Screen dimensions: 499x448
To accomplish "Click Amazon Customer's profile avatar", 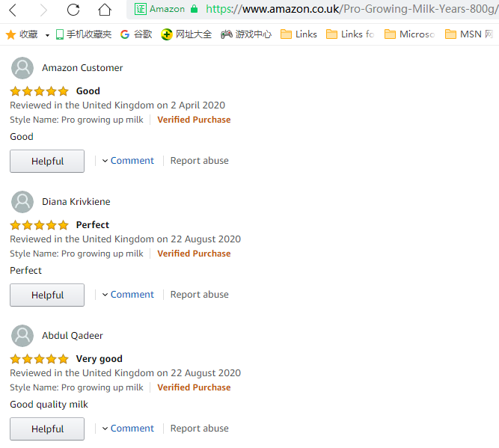I will tap(22, 68).
